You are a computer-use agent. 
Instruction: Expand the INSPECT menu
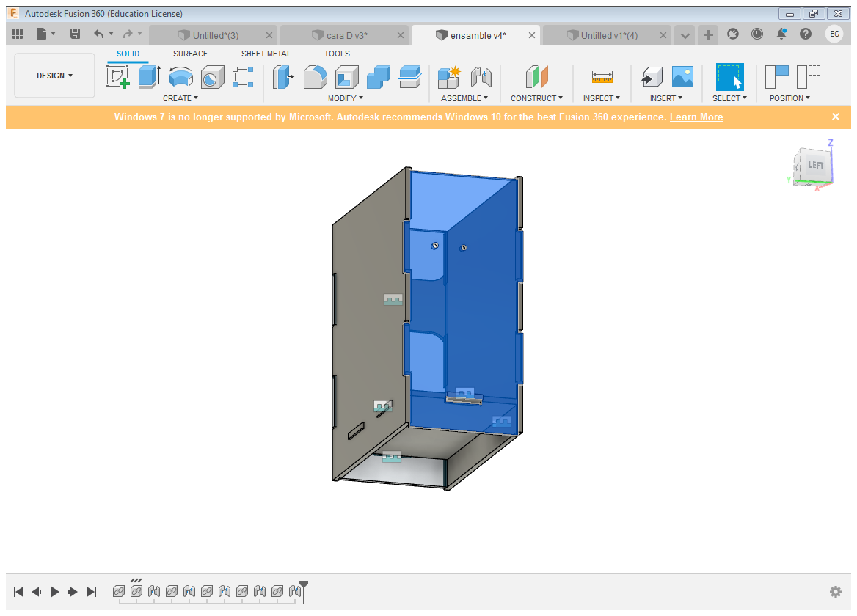[602, 98]
